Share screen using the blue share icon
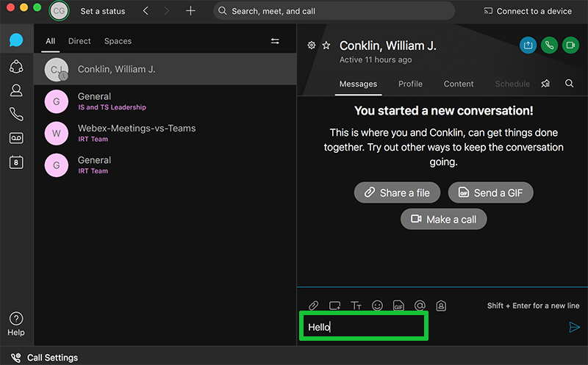The width and height of the screenshot is (588, 365). pos(528,45)
